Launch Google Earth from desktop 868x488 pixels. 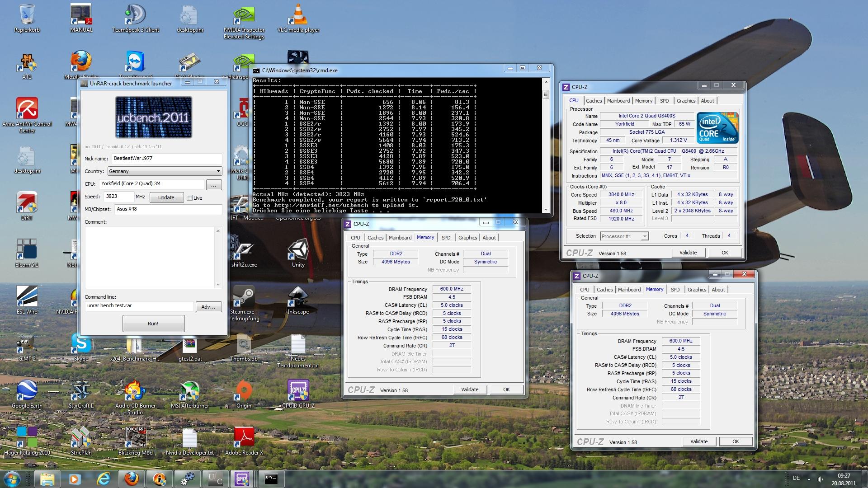pyautogui.click(x=27, y=394)
